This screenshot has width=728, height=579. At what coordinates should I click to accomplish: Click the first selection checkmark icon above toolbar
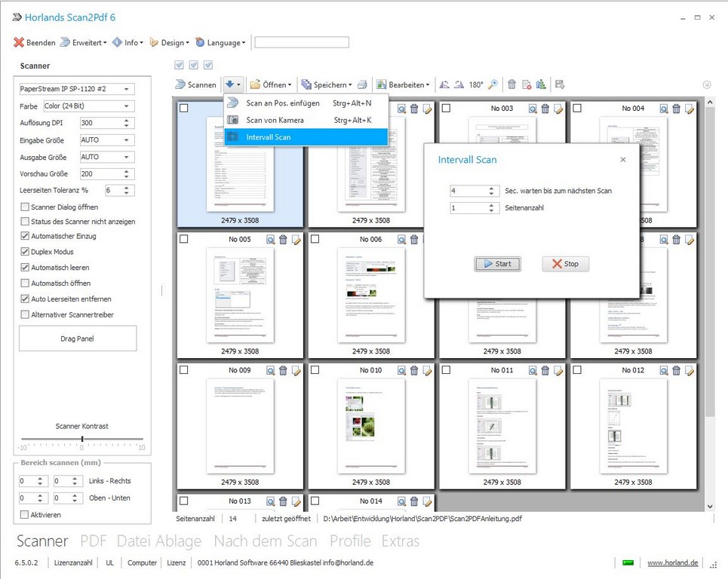180,65
